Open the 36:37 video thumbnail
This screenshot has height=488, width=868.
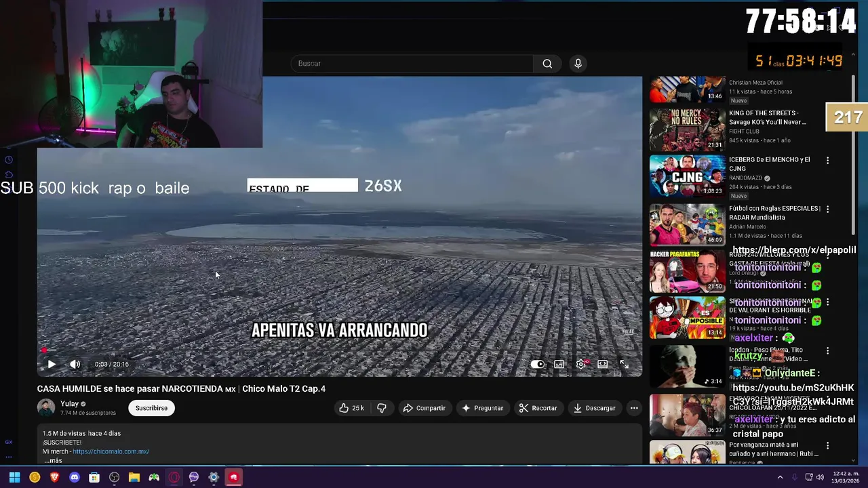pos(687,415)
